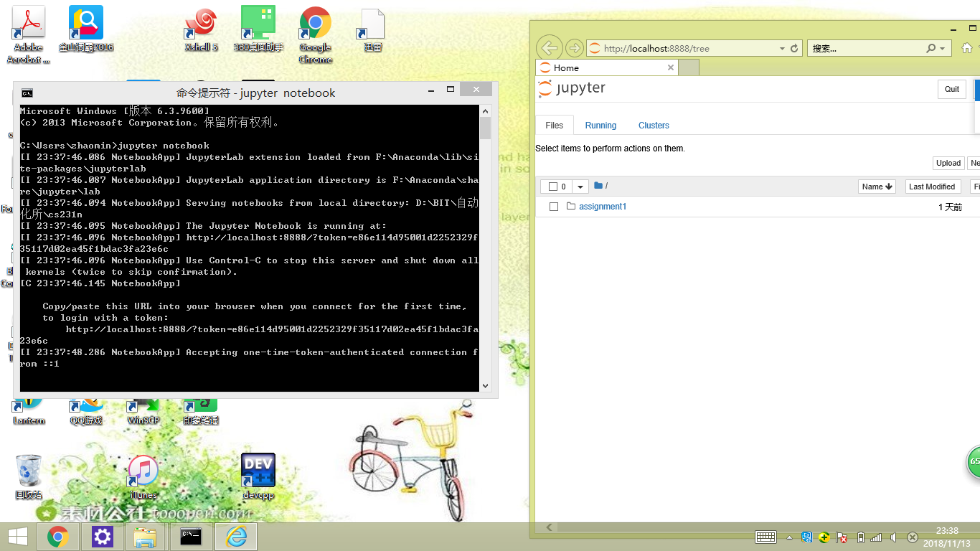Switch to command prompt on taskbar
Viewport: 980px width, 551px height.
(191, 537)
